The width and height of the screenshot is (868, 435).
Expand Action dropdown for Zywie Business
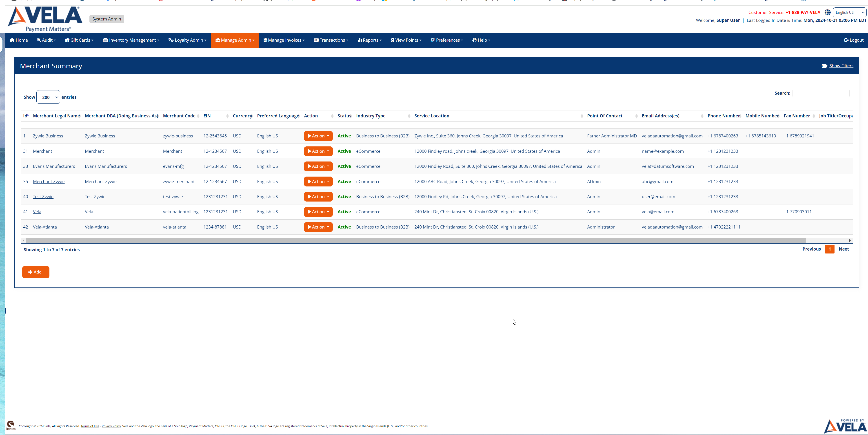pyautogui.click(x=318, y=136)
